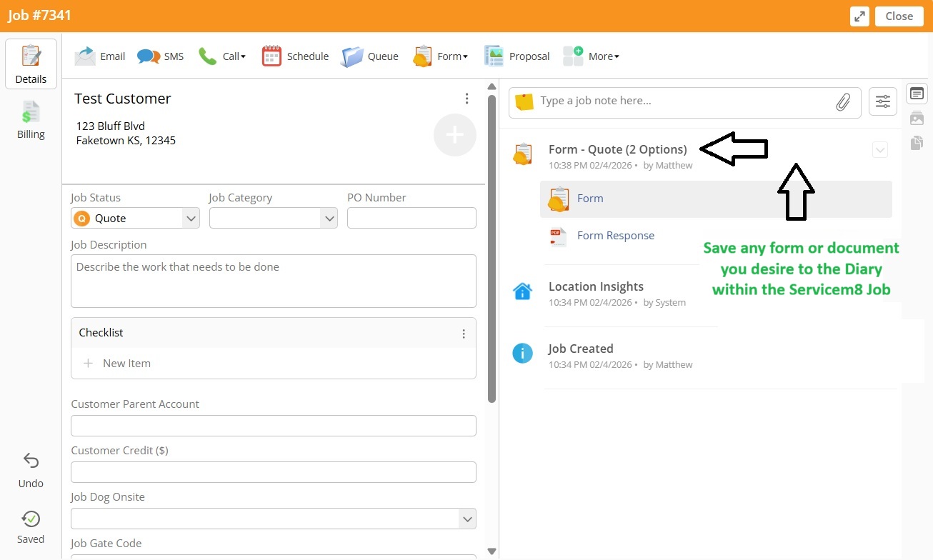Click the Customer Credit ($) field

(274, 472)
